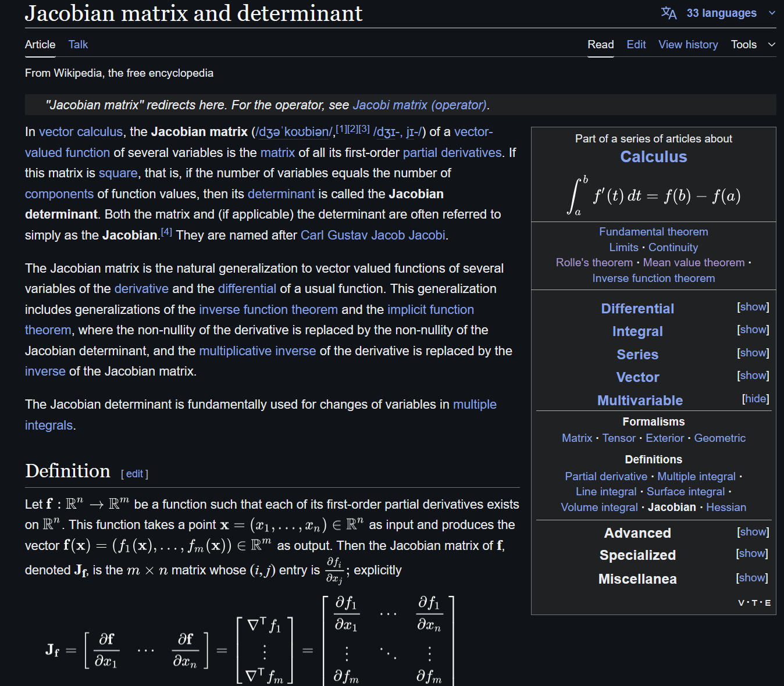Open the determinant link
This screenshot has width=784, height=686.
(x=281, y=194)
